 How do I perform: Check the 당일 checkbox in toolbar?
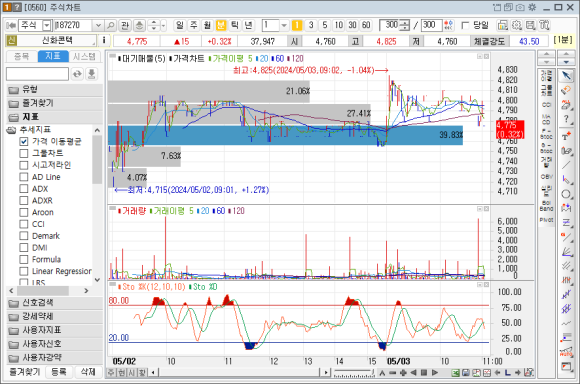(465, 26)
